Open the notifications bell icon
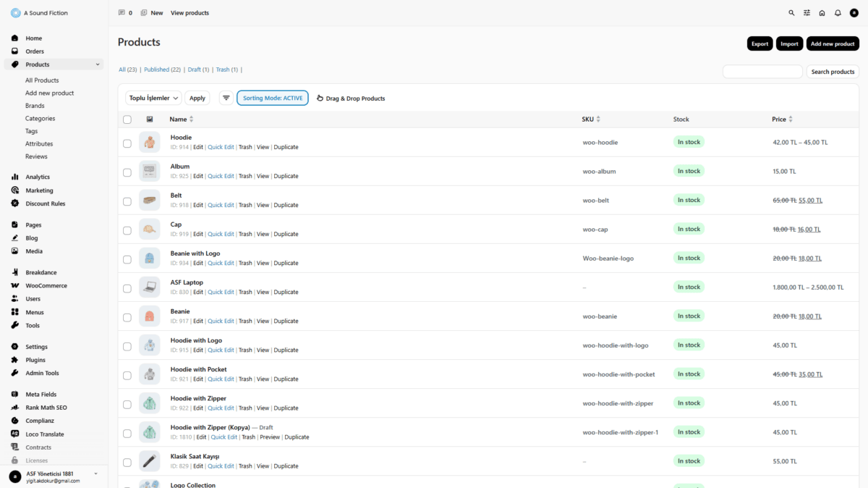The image size is (868, 488). (838, 13)
